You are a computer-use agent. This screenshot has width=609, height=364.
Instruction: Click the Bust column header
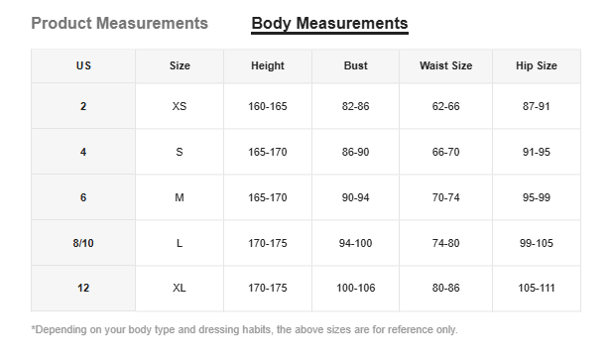[x=355, y=65]
